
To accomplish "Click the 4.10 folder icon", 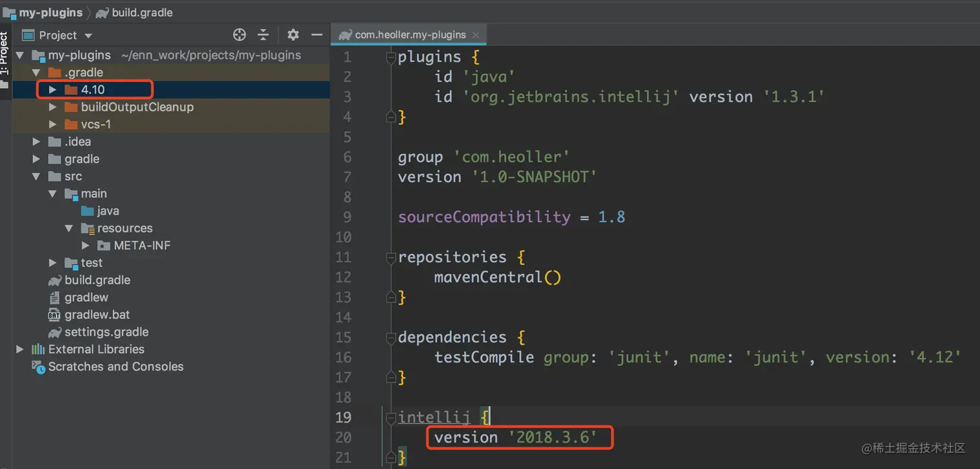I will [x=71, y=89].
